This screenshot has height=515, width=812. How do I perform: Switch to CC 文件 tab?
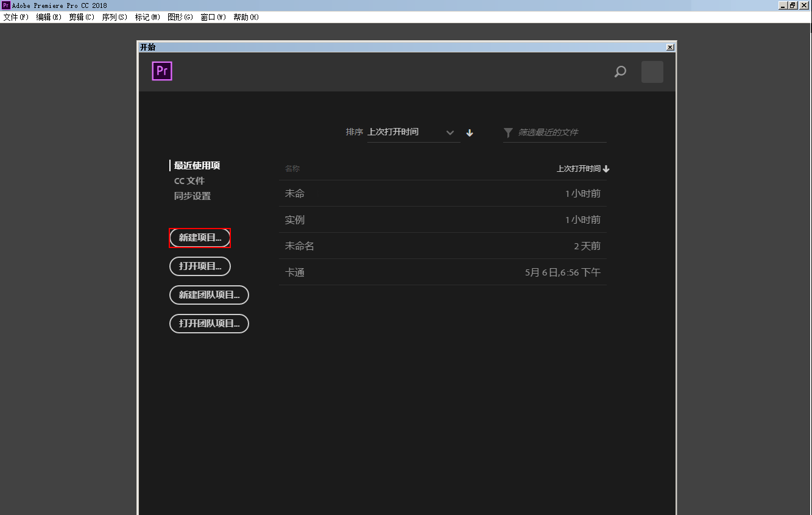(189, 181)
